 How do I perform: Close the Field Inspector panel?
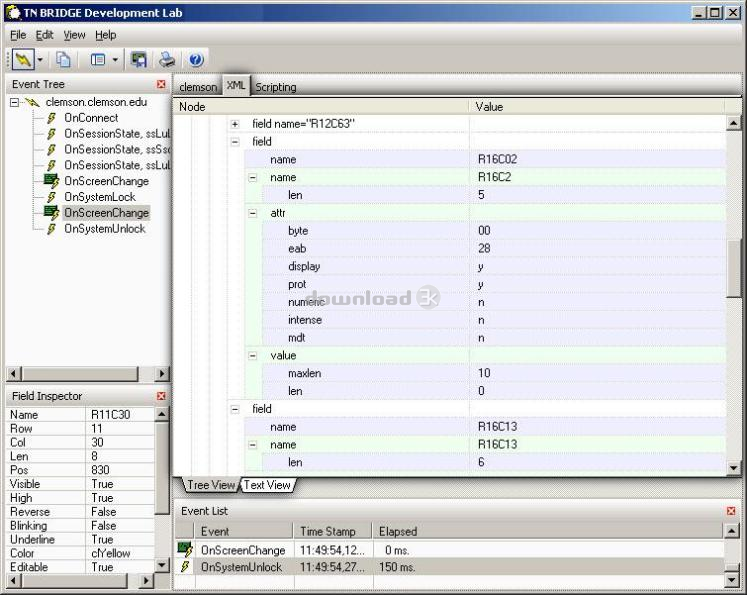[x=162, y=397]
